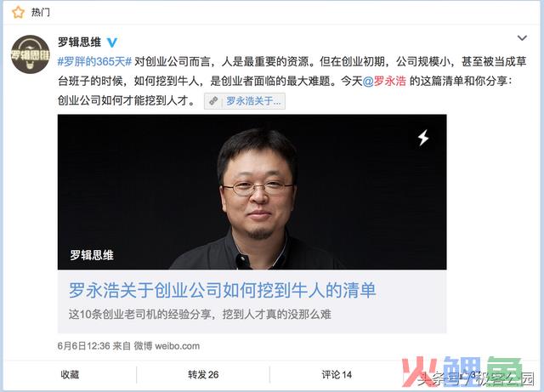
Task: Expand the post options chevron
Action: pyautogui.click(x=522, y=38)
